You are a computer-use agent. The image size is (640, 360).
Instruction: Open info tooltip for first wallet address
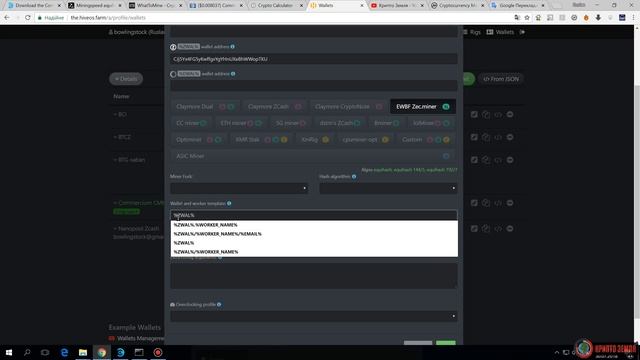(x=232, y=47)
